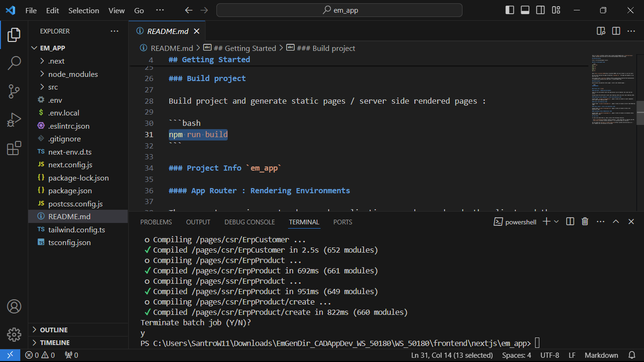The height and width of the screenshot is (362, 644).
Task: Change indentation via Spaces: 4
Action: tap(517, 355)
